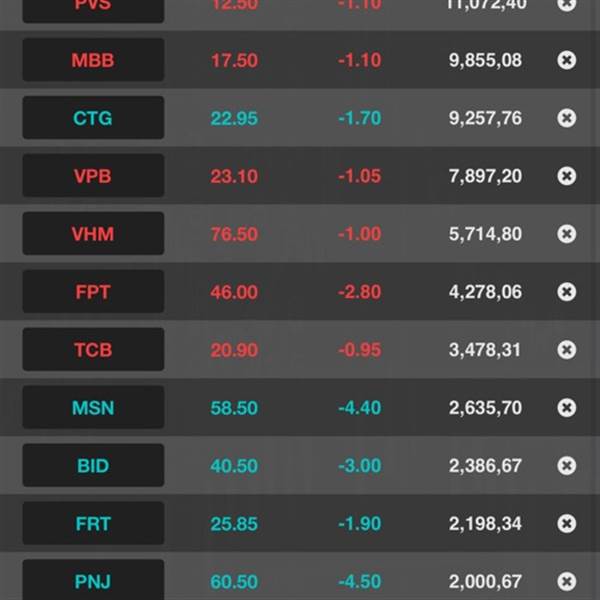Viewport: 600px width, 600px height.
Task: Click the FPT price 46.00
Action: (x=234, y=292)
